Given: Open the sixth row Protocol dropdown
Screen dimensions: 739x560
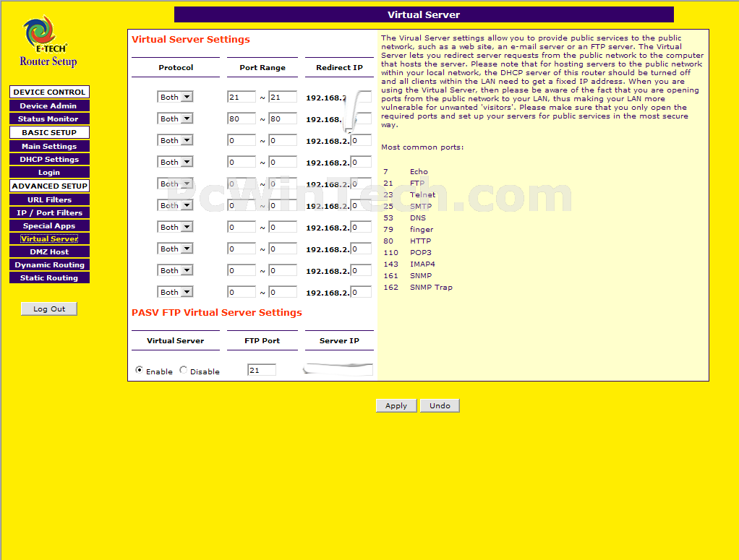Looking at the screenshot, I should (175, 205).
